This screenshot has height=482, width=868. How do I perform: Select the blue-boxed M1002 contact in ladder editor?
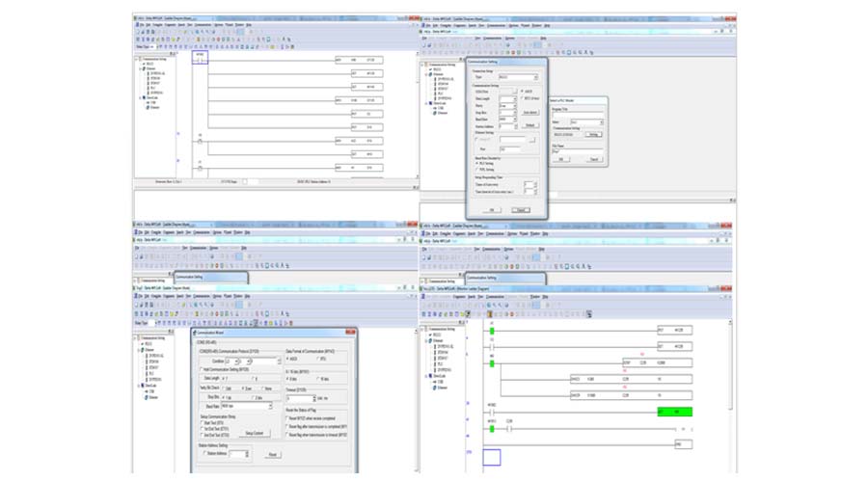pos(200,57)
